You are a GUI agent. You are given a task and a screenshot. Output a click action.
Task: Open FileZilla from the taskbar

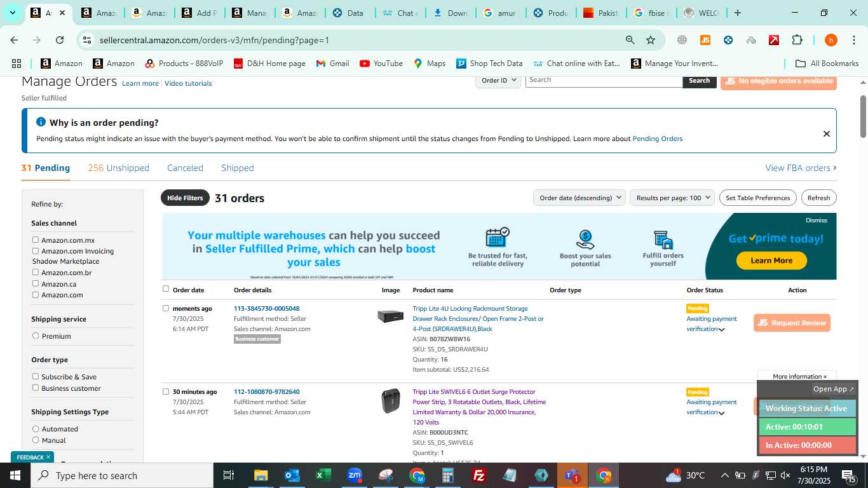point(479,475)
